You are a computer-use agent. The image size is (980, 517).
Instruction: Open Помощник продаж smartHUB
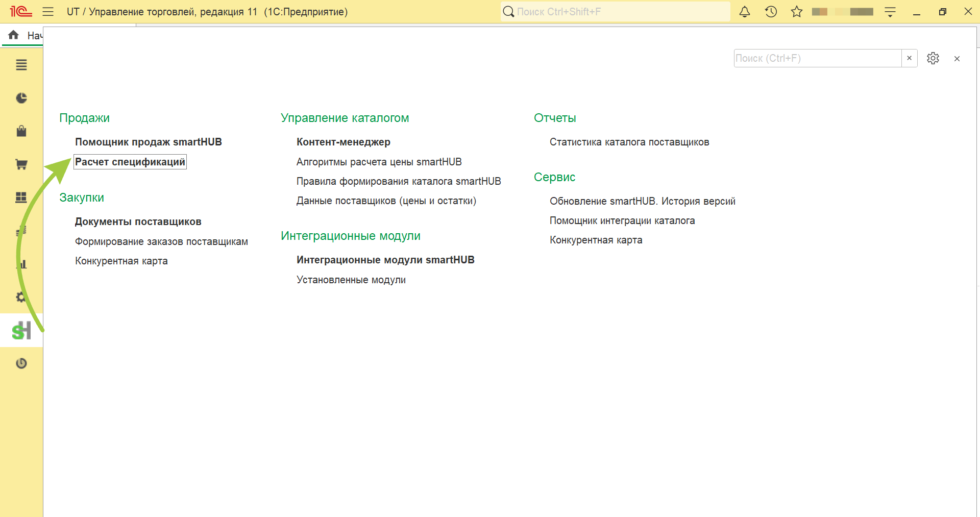pos(149,142)
